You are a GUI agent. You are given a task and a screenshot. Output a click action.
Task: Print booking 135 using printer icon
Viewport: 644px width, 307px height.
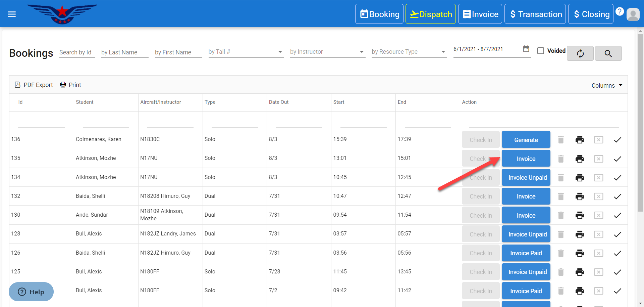coord(580,159)
